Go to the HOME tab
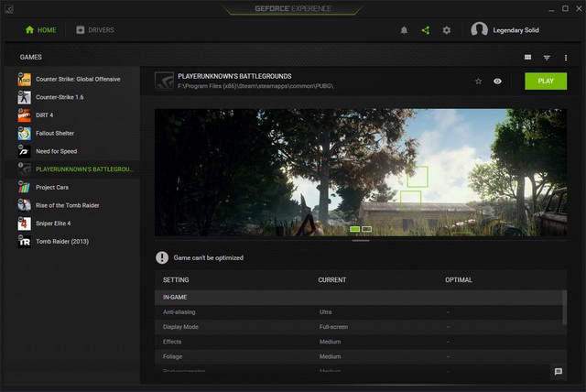The width and height of the screenshot is (586, 392). click(40, 30)
